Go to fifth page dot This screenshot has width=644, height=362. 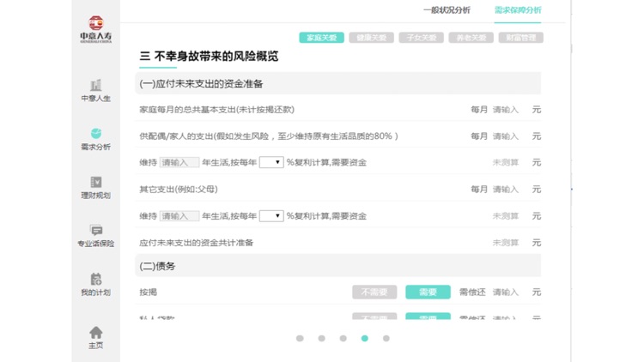coord(386,338)
